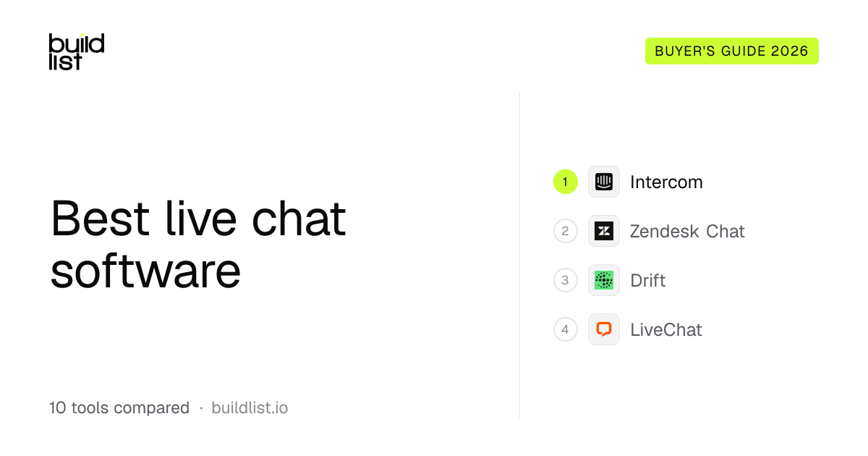This screenshot has height=456, width=868.
Task: Open the Drift text label
Action: [x=648, y=280]
